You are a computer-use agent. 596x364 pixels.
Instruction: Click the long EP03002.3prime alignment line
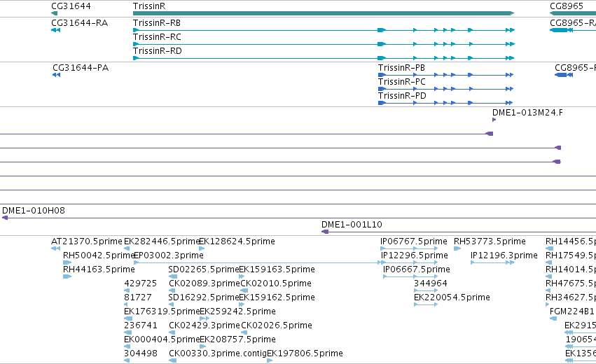[x=258, y=262]
